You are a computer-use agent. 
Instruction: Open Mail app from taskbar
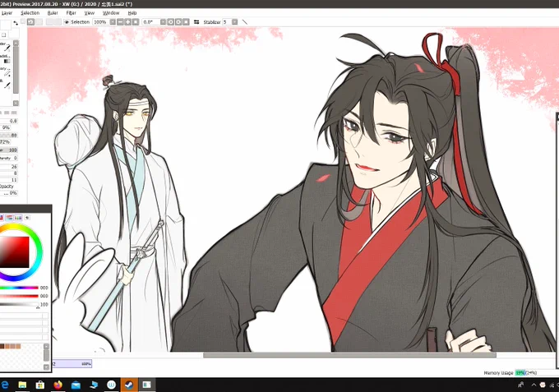[x=76, y=385]
